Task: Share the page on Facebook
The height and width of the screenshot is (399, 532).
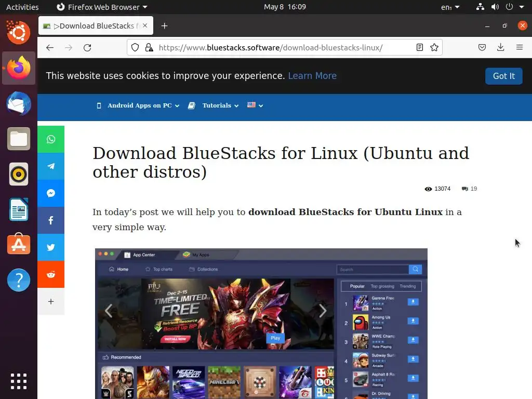Action: pos(51,220)
